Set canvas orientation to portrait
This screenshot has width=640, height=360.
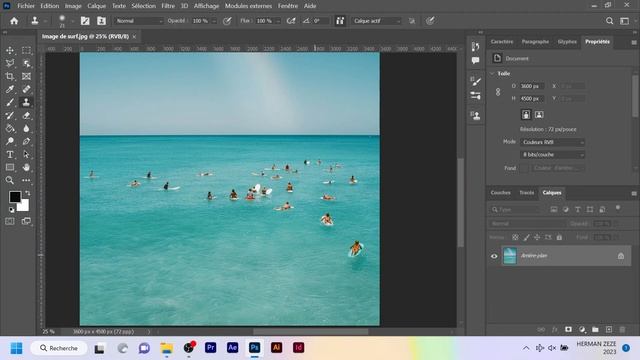point(526,115)
